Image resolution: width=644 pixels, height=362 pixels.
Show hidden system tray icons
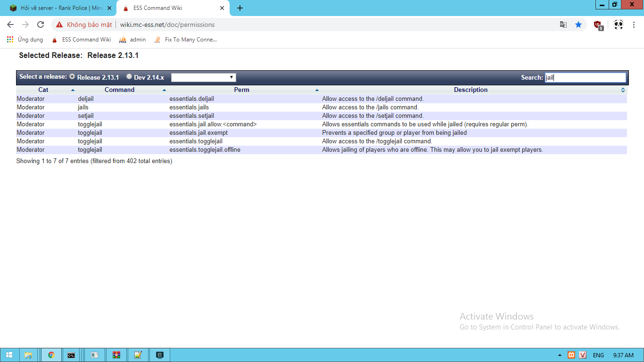pyautogui.click(x=560, y=355)
